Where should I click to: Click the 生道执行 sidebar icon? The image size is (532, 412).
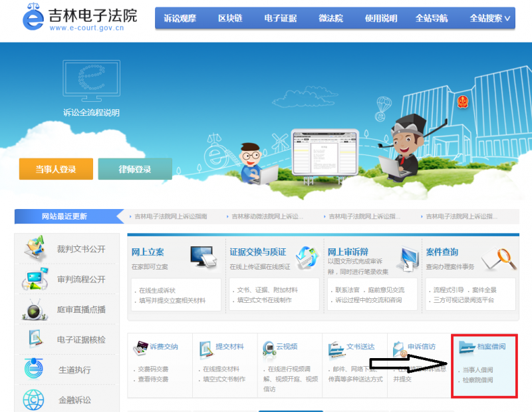click(33, 369)
